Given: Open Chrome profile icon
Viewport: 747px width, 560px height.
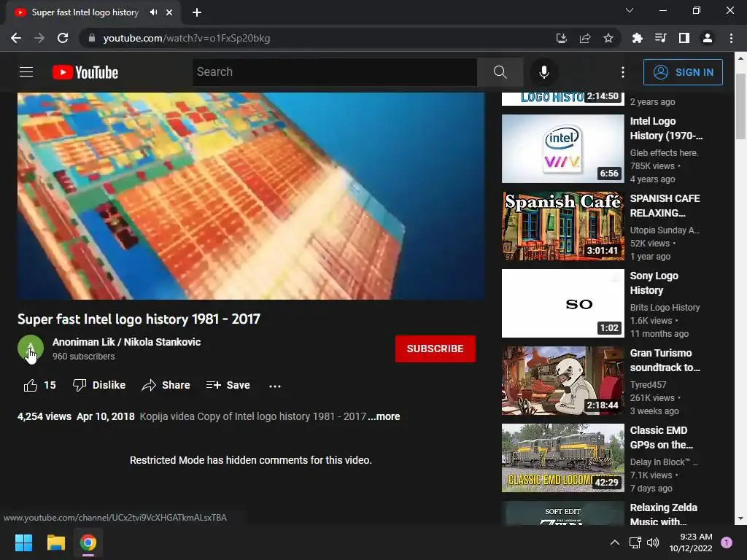Looking at the screenshot, I should tap(708, 38).
